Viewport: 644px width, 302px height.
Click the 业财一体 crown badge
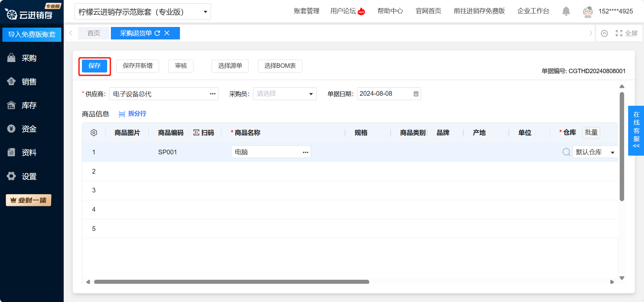[x=29, y=200]
